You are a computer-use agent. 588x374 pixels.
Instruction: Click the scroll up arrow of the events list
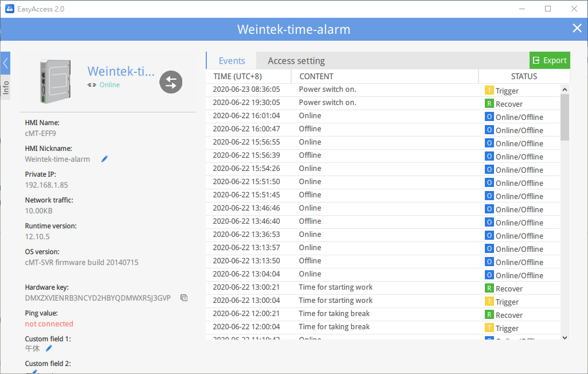tap(565, 89)
